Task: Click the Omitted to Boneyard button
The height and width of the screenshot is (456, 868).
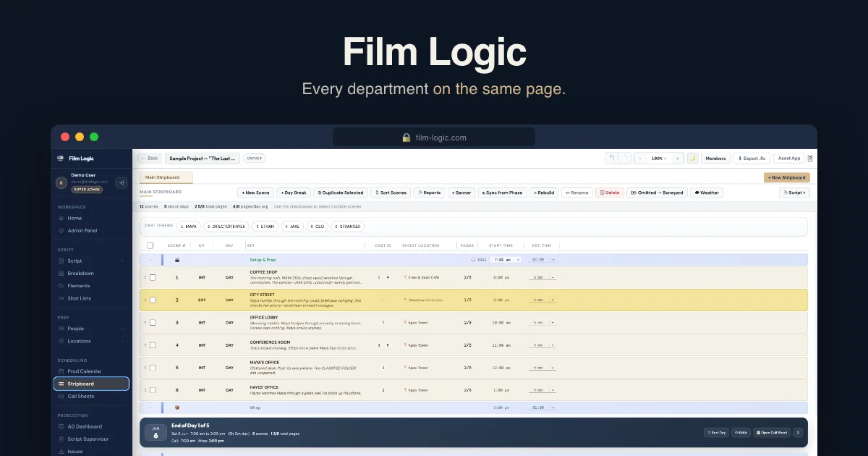Action: (657, 193)
